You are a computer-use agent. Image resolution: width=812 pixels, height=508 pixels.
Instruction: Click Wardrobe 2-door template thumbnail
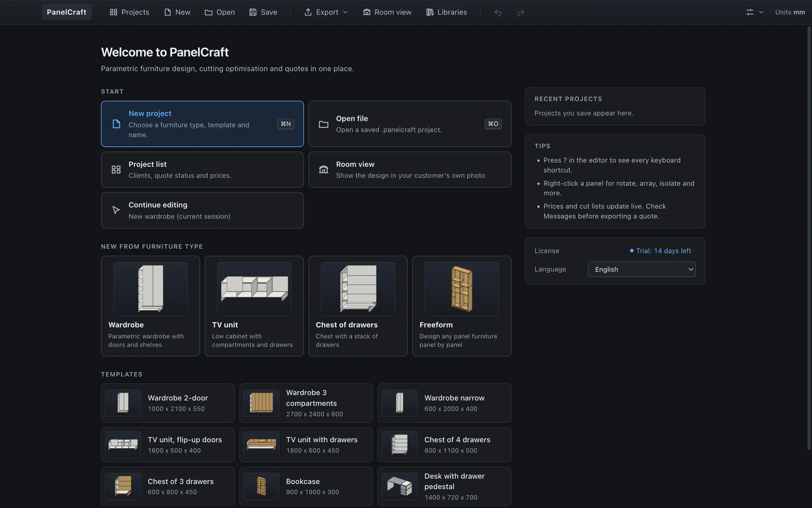[123, 403]
